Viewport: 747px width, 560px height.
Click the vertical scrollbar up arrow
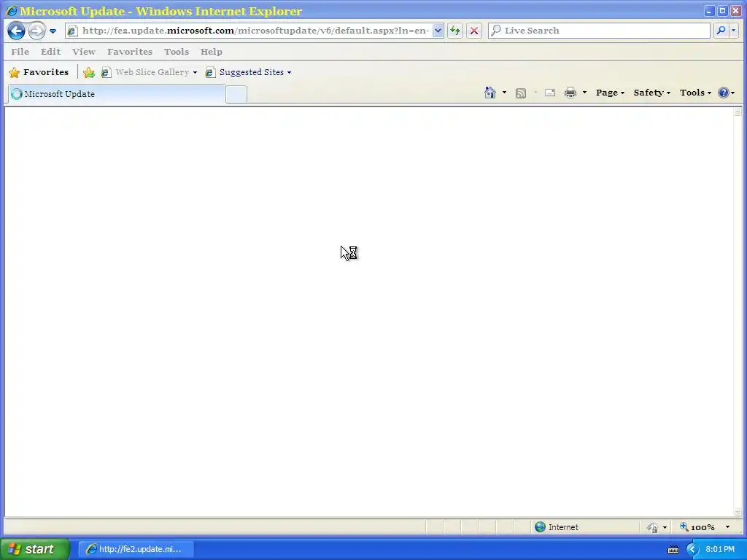click(738, 112)
